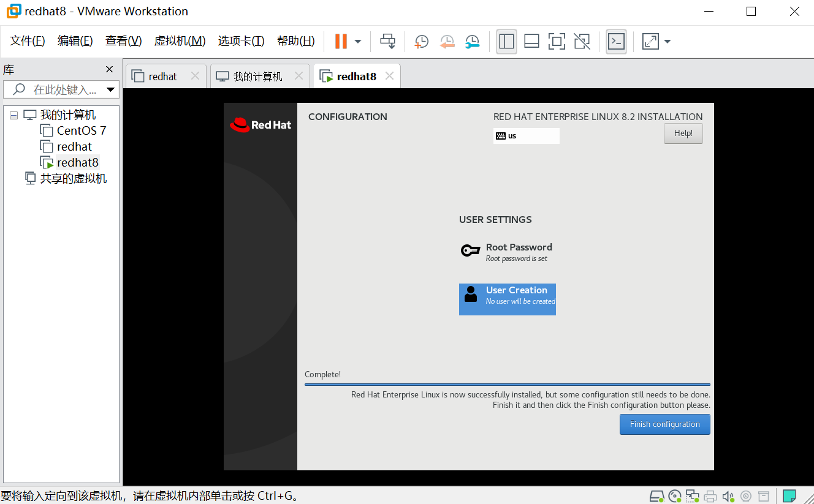Image resolution: width=814 pixels, height=504 pixels.
Task: Click the 'USER SETTINGS' heading
Action: (x=495, y=219)
